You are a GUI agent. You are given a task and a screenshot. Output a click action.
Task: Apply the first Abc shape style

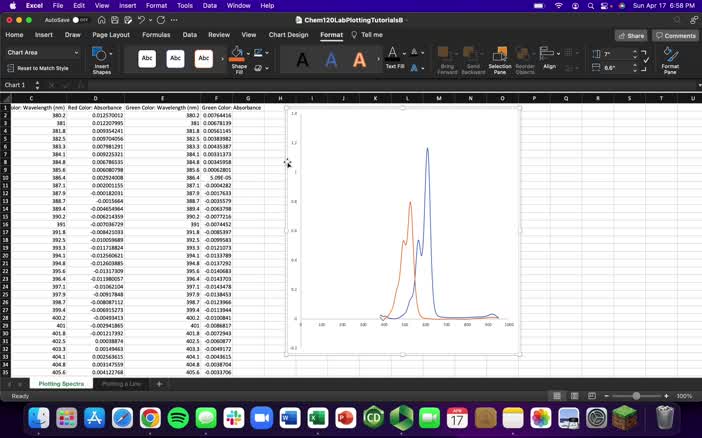click(x=147, y=59)
